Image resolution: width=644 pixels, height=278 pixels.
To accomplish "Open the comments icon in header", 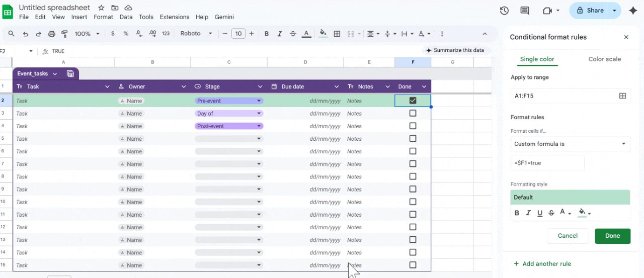I will coord(525,11).
